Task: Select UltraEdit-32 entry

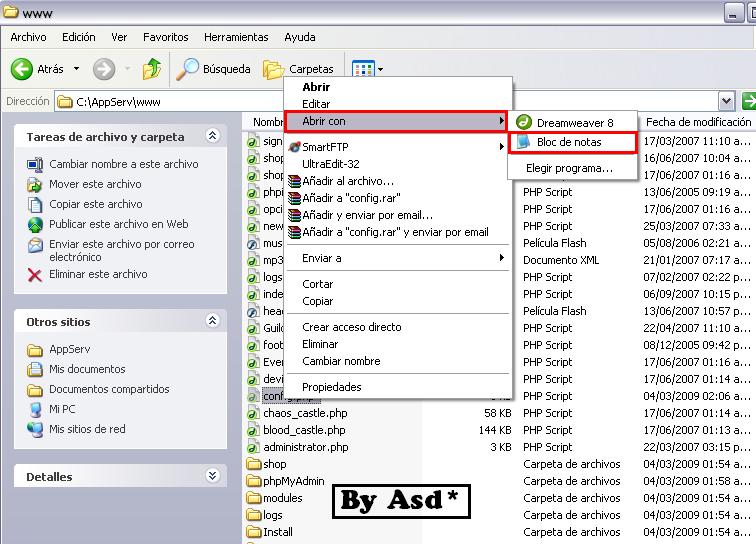Action: (331, 164)
